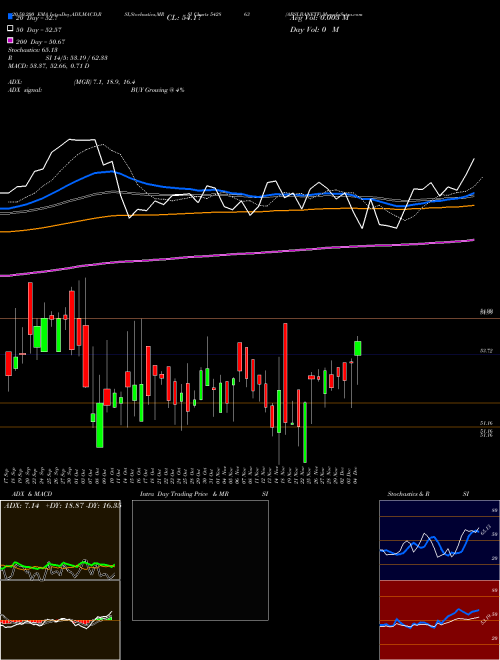Viewport: 500px width, 660px height.
Task: Click the ADX '(MGR) 7.1, 18.9, 16.4' values
Action: coord(104,82)
